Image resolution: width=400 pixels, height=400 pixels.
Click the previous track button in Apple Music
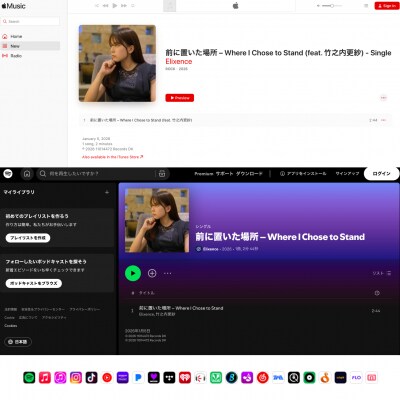pyautogui.click(x=105, y=6)
